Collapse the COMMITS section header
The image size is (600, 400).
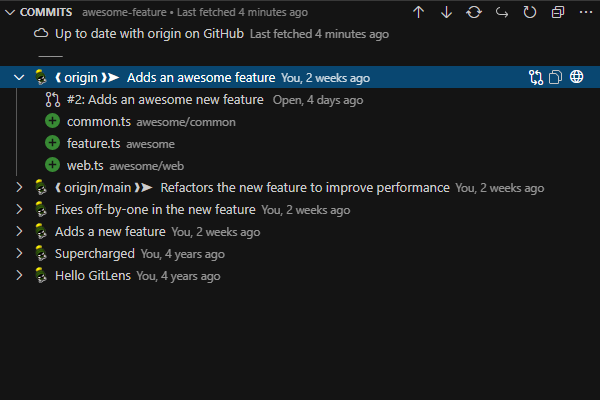(x=10, y=12)
